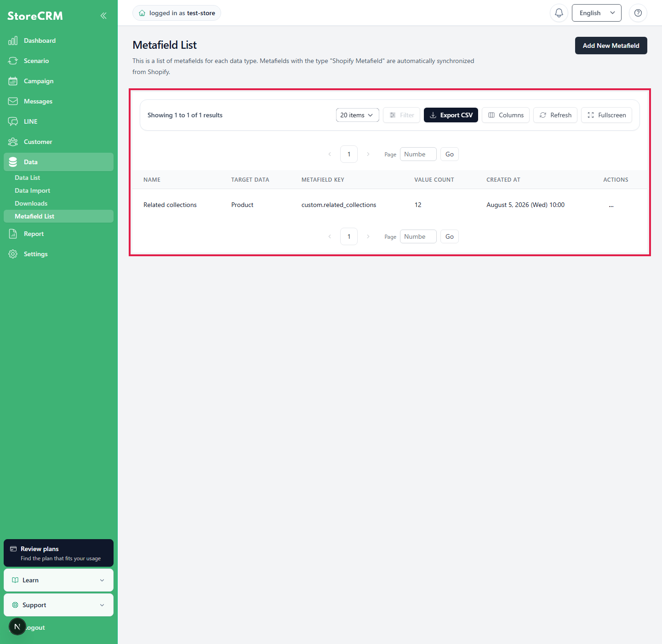Click the round N avatar icon
662x644 pixels.
click(x=17, y=627)
